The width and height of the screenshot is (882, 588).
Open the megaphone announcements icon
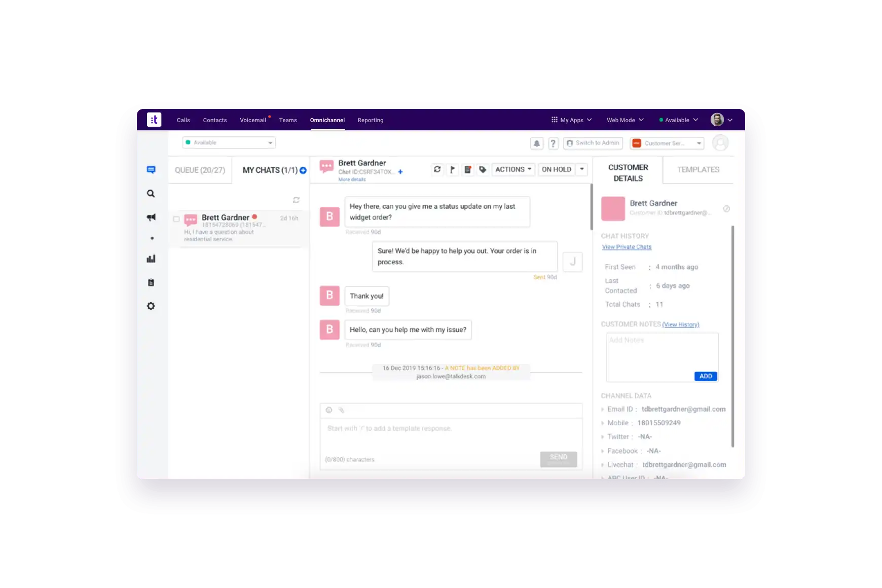pos(151,217)
